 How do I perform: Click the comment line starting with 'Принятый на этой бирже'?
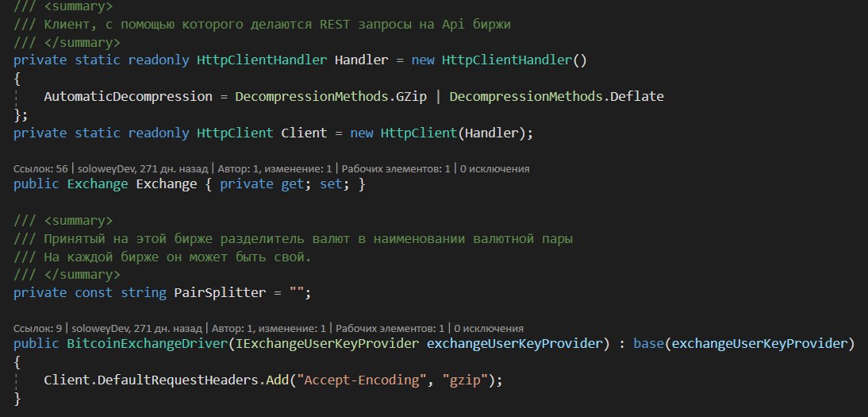coord(294,239)
